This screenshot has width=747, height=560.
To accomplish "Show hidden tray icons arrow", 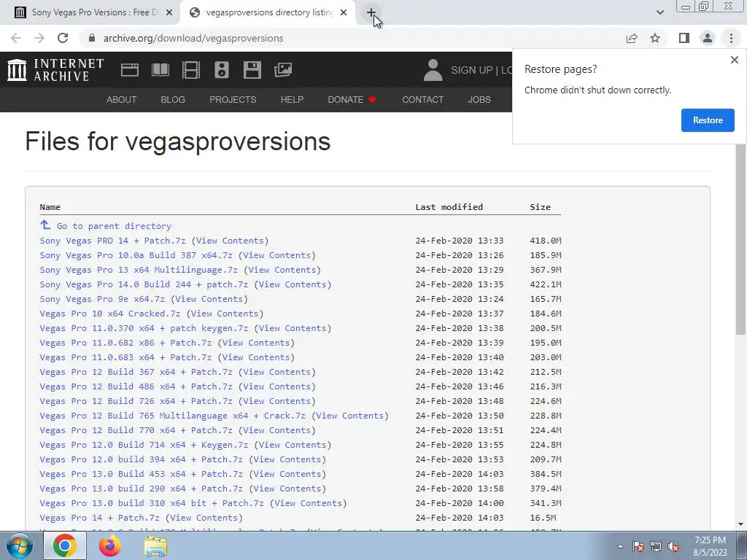I will 620,546.
